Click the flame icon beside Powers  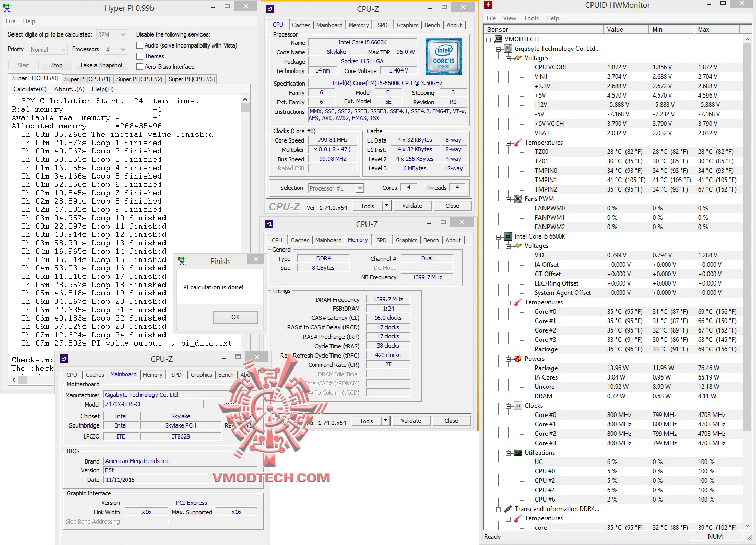(517, 359)
